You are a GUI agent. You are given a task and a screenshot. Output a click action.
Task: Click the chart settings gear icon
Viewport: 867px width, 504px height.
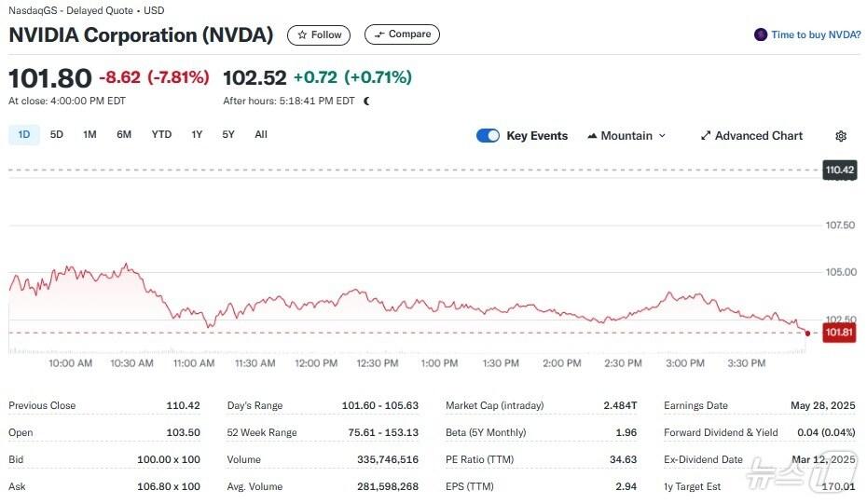[841, 136]
